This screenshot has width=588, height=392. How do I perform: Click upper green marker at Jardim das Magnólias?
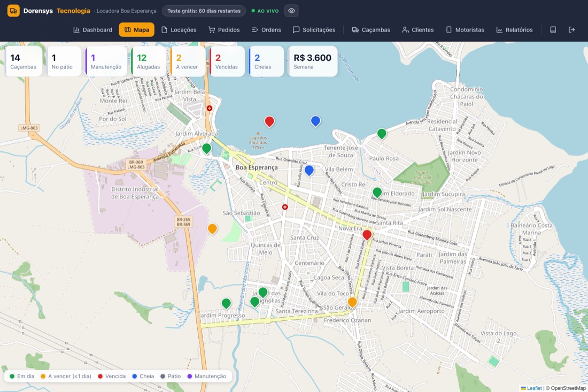pyautogui.click(x=263, y=292)
